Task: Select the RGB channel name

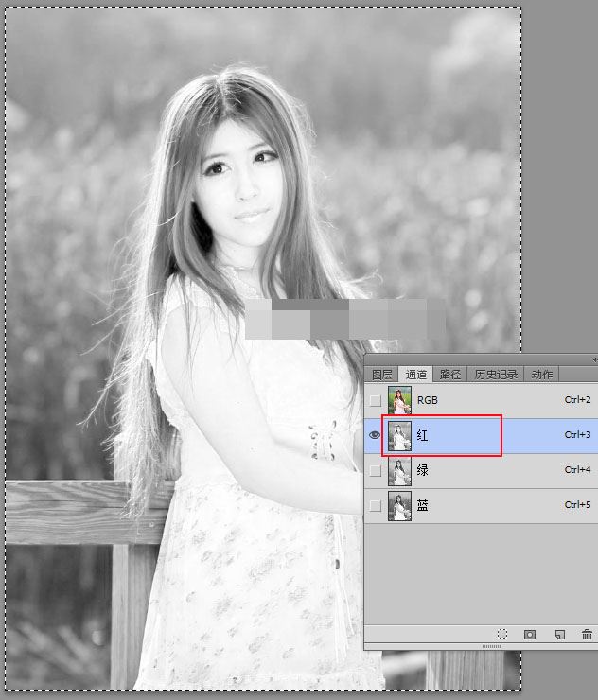Action: (x=428, y=400)
